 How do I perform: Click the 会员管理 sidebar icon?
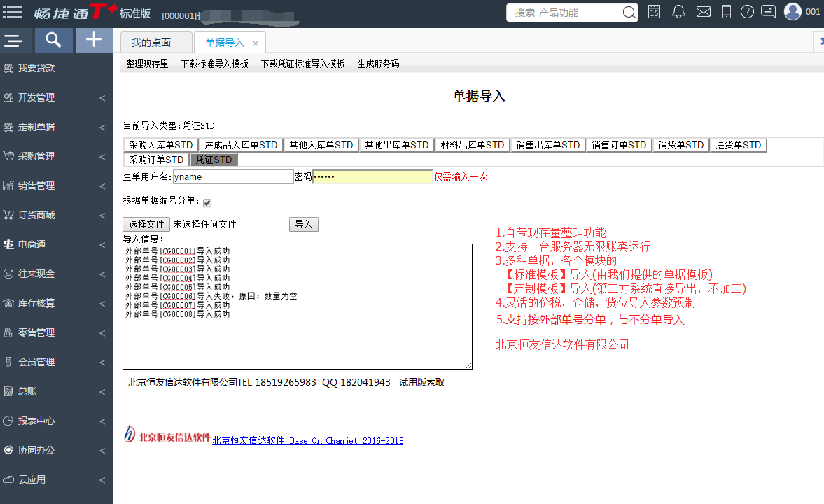pyautogui.click(x=8, y=362)
